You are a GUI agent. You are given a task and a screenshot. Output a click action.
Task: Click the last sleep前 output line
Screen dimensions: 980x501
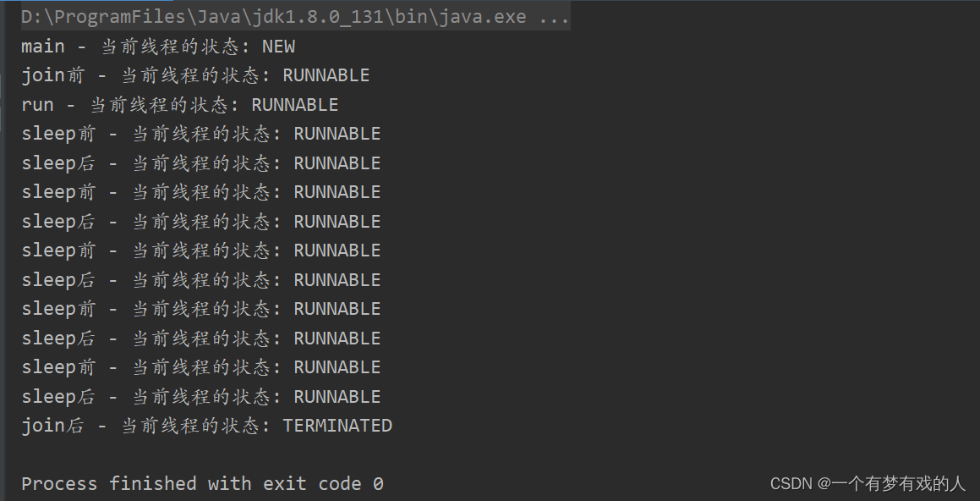200,367
